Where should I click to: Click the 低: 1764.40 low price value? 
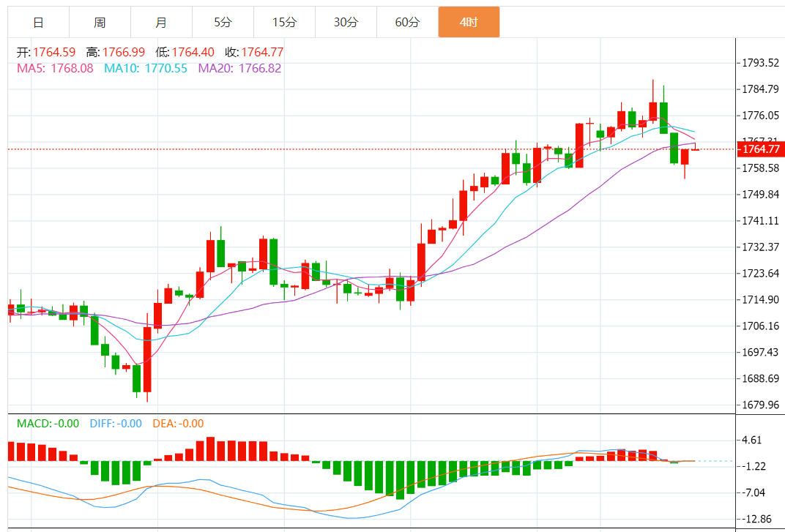[185, 52]
